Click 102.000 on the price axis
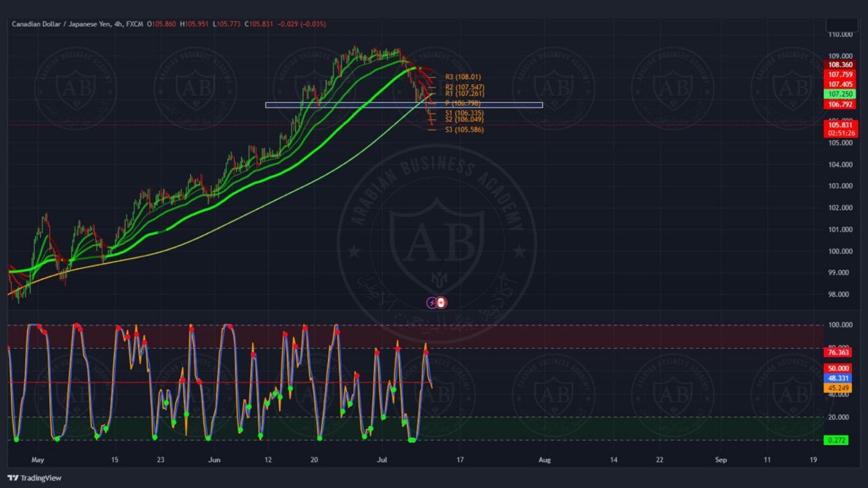This screenshot has height=488, width=868. 840,208
